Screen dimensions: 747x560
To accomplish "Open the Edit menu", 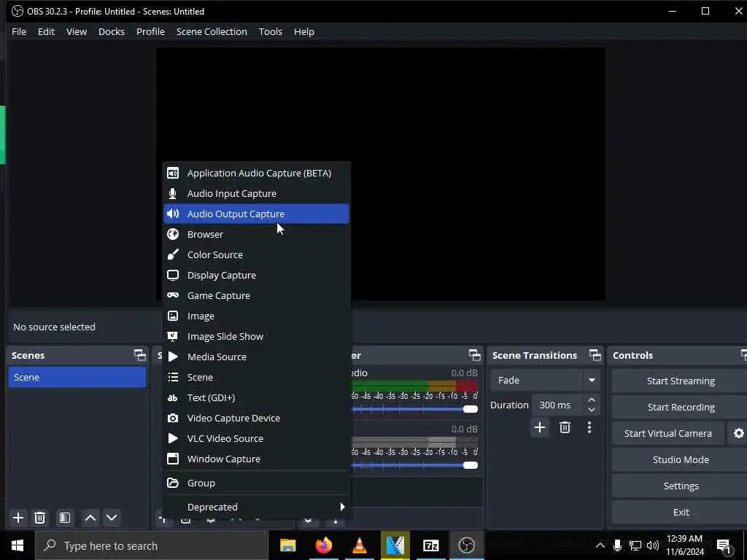I will click(x=46, y=31).
